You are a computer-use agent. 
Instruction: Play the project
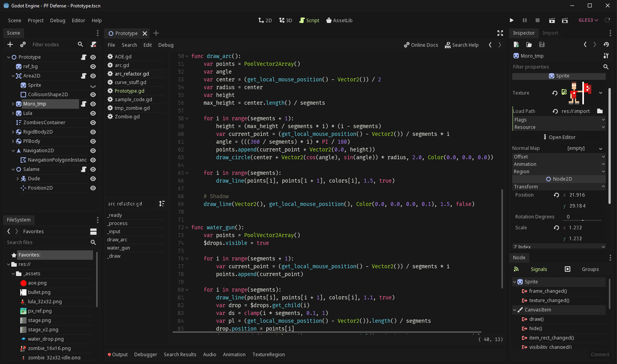click(x=512, y=20)
